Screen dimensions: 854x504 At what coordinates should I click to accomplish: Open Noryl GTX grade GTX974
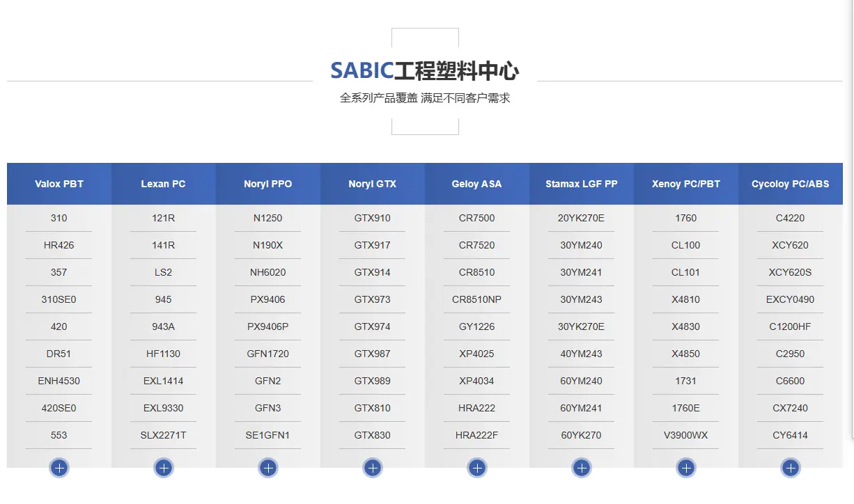373,326
